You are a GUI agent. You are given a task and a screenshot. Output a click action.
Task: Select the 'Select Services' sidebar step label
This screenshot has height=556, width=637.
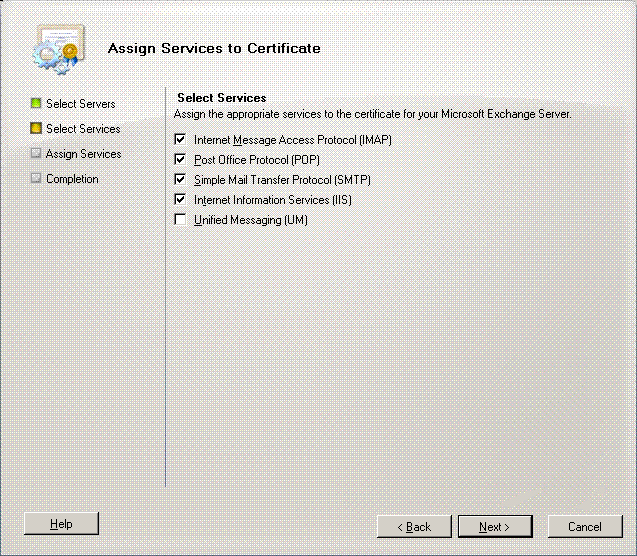(83, 129)
